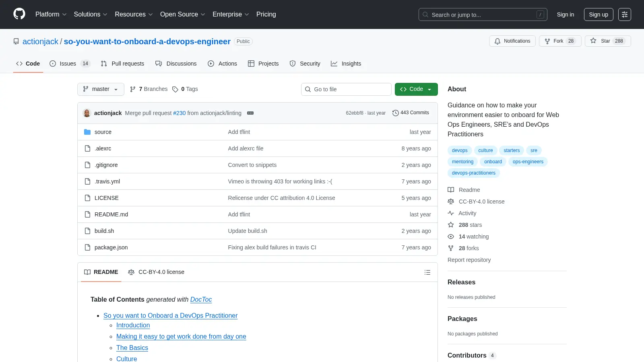The width and height of the screenshot is (644, 362).
Task: Open the README.md file
Action: (x=111, y=214)
